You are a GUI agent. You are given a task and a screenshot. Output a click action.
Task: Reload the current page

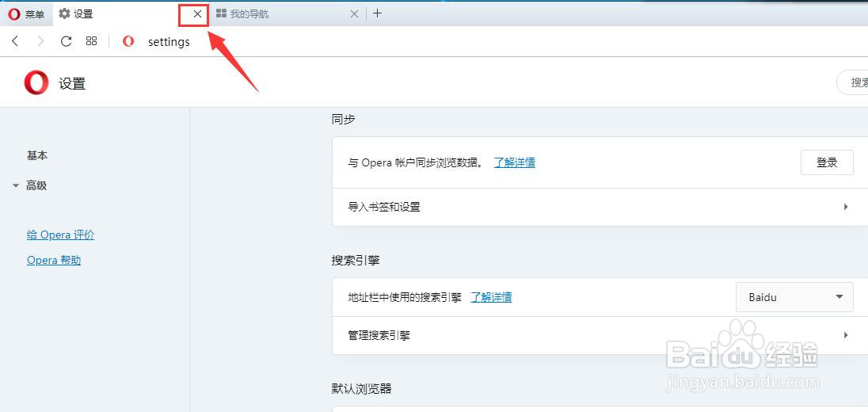(x=66, y=41)
